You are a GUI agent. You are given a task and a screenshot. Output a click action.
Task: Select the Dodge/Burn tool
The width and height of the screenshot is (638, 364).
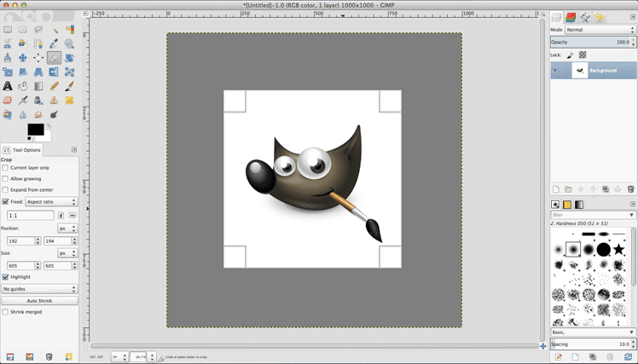tap(54, 115)
